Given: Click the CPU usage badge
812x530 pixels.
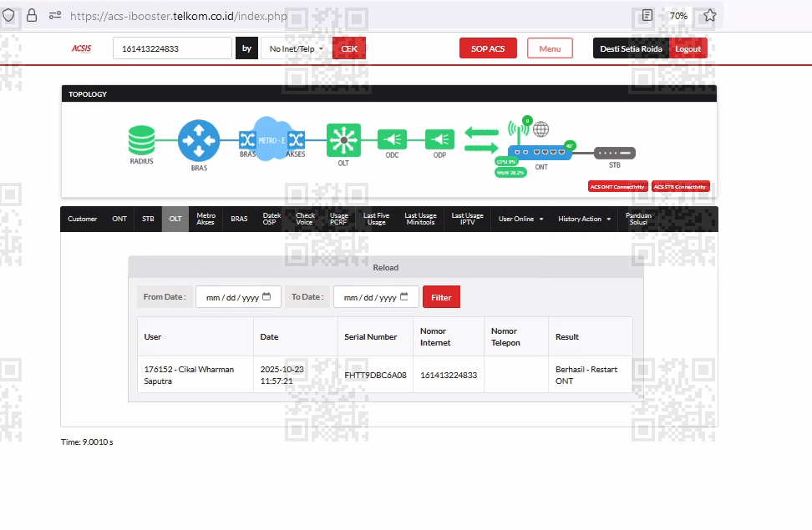Looking at the screenshot, I should coord(506,161).
